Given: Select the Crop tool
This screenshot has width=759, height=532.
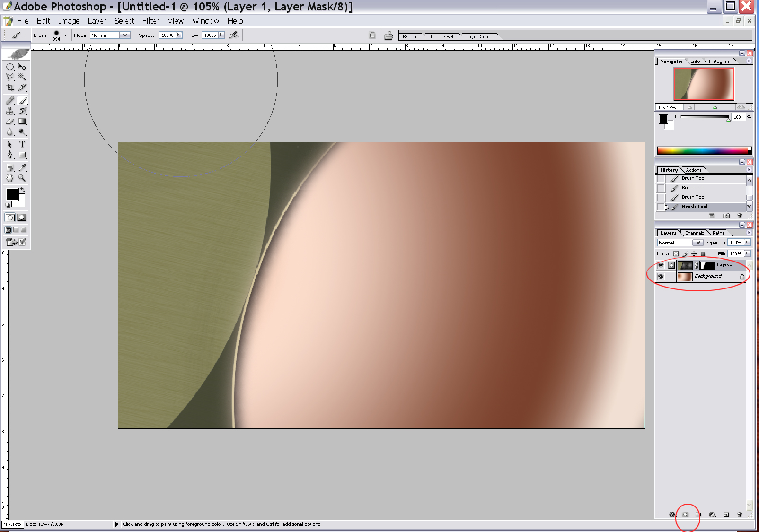Looking at the screenshot, I should click(10, 87).
